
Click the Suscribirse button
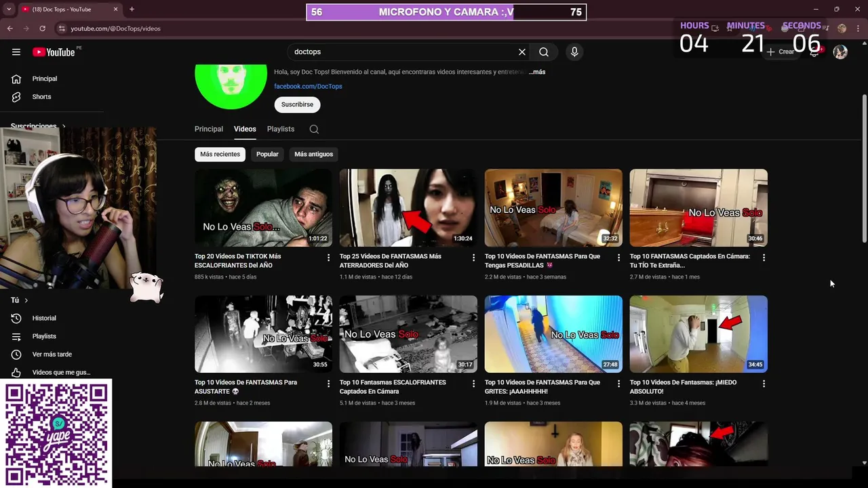pyautogui.click(x=297, y=104)
